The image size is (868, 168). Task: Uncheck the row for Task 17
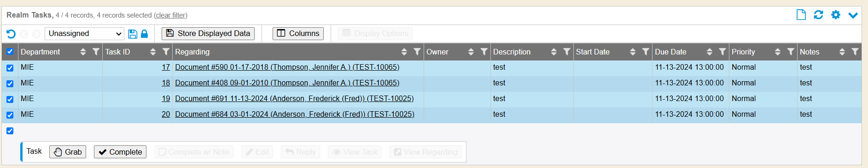10,68
